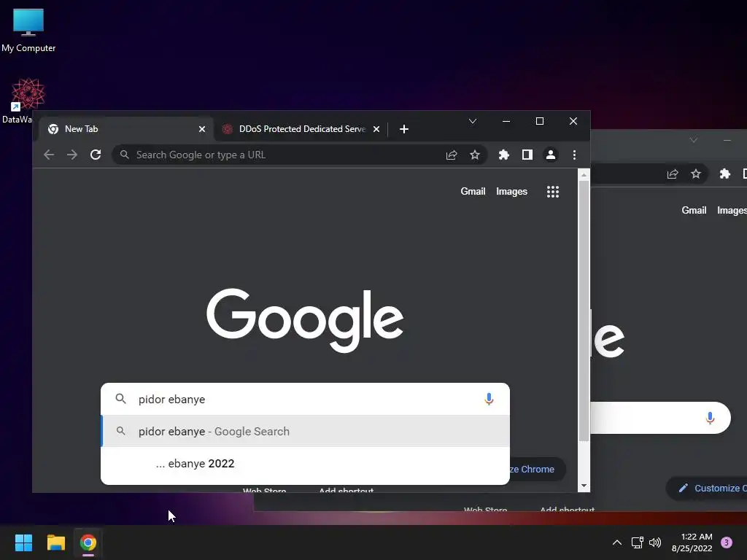
Task: Reload the page in the front Chrome window
Action: (96, 155)
